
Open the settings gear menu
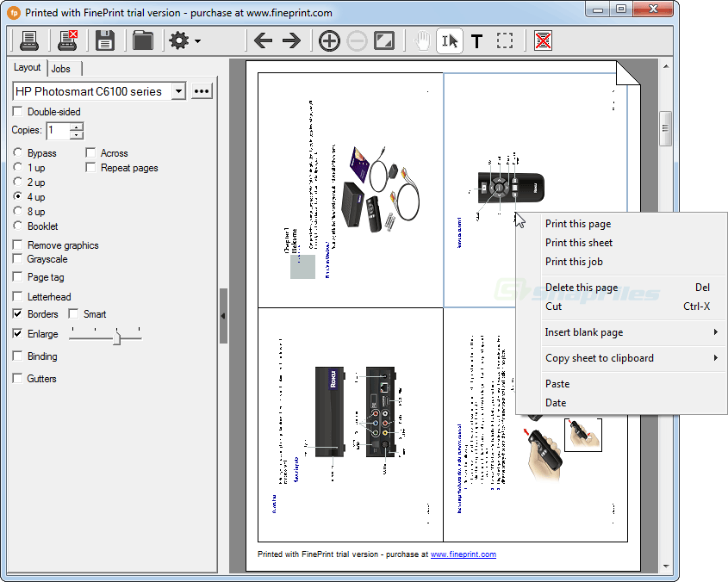coord(179,40)
